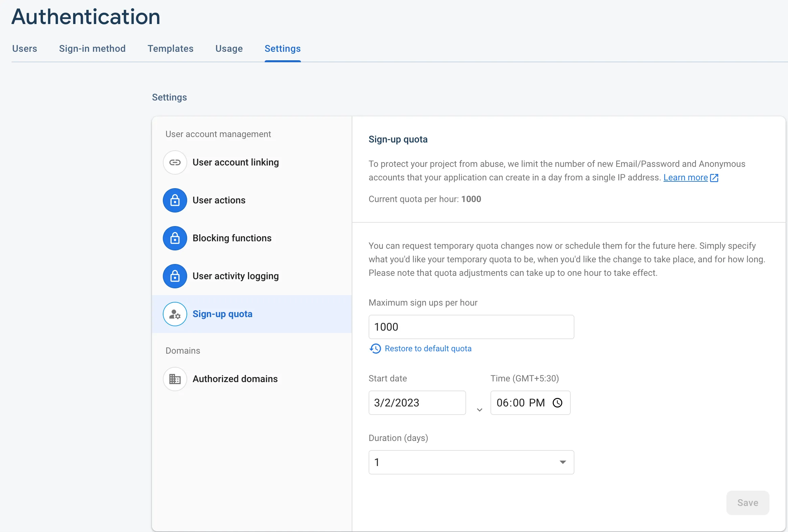
Task: Expand the Start date chevron
Action: [479, 410]
